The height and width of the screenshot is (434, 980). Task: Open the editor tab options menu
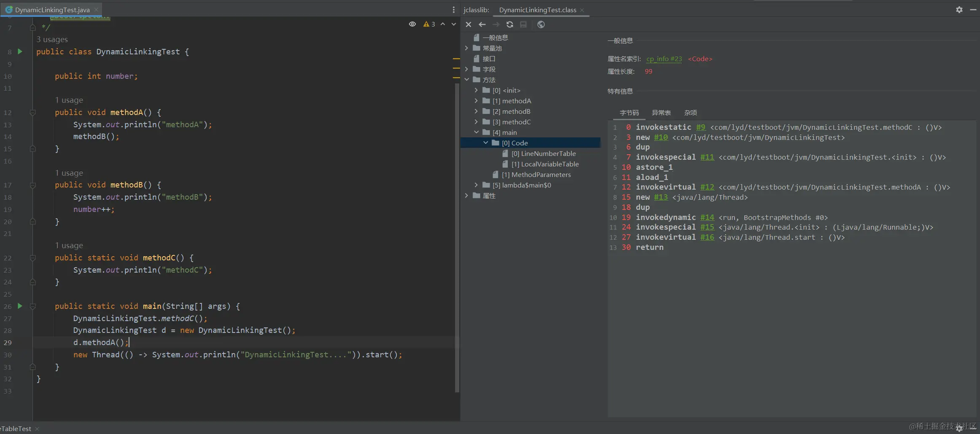[x=454, y=10]
